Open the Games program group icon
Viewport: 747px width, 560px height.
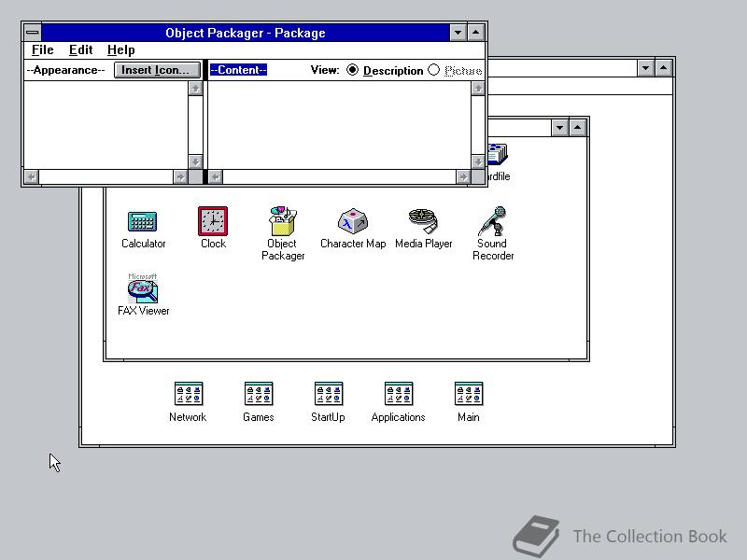click(259, 394)
